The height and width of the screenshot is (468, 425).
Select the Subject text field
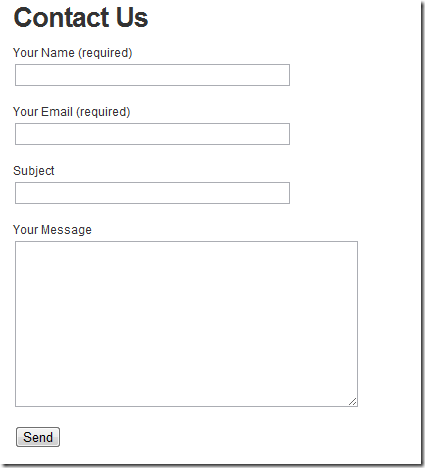point(152,193)
